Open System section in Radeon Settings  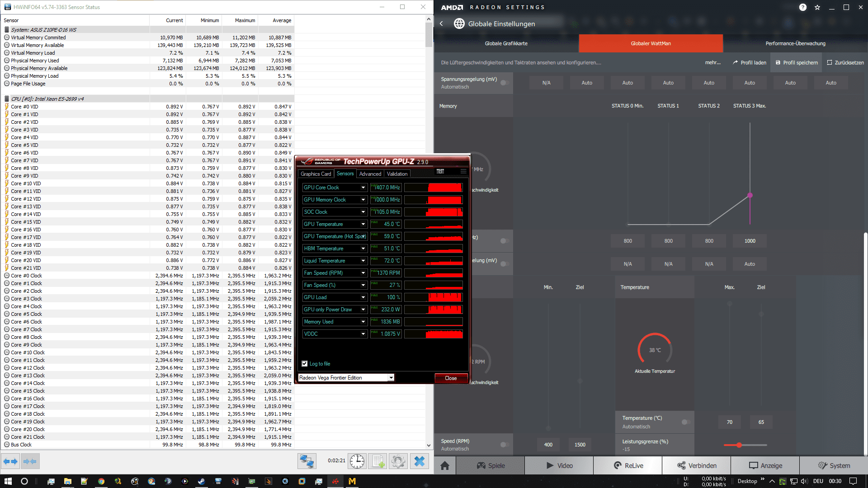[834, 465]
